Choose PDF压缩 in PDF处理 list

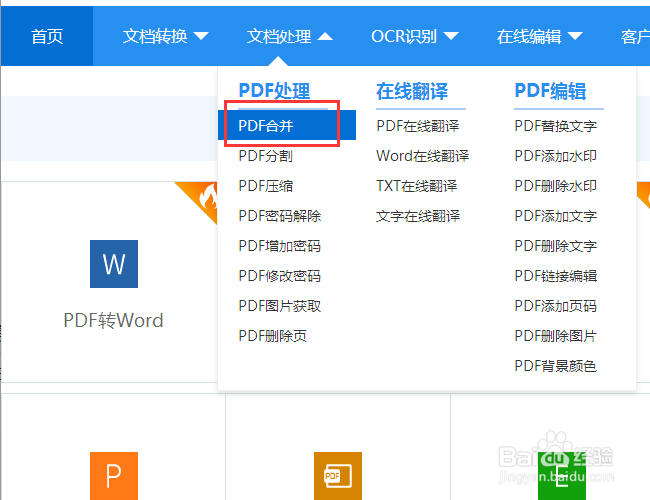pos(266,186)
